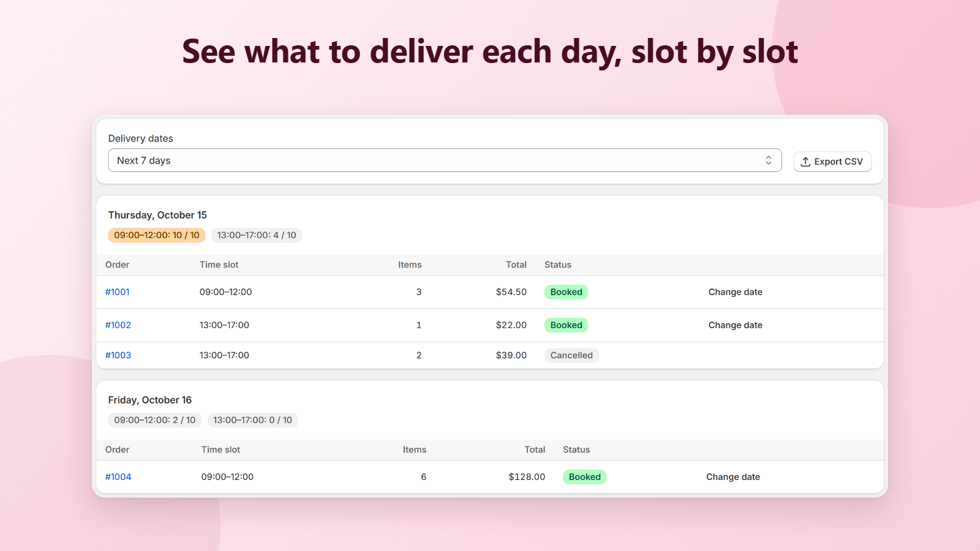Click the $128.00 total cell
The image size is (980, 551).
point(526,477)
